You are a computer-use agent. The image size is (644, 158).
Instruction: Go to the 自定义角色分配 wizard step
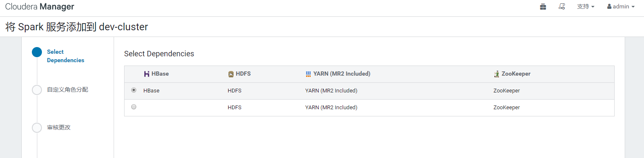coord(68,90)
